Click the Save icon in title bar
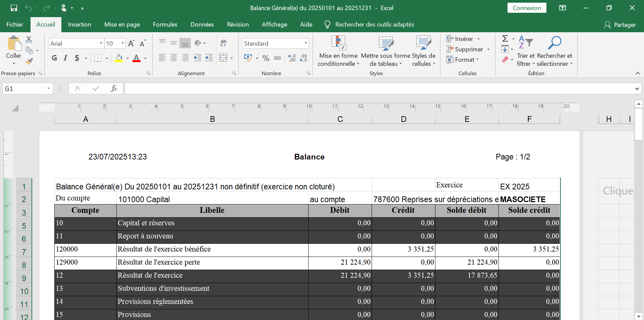Screen dimensions: 644x320 click(x=14, y=8)
